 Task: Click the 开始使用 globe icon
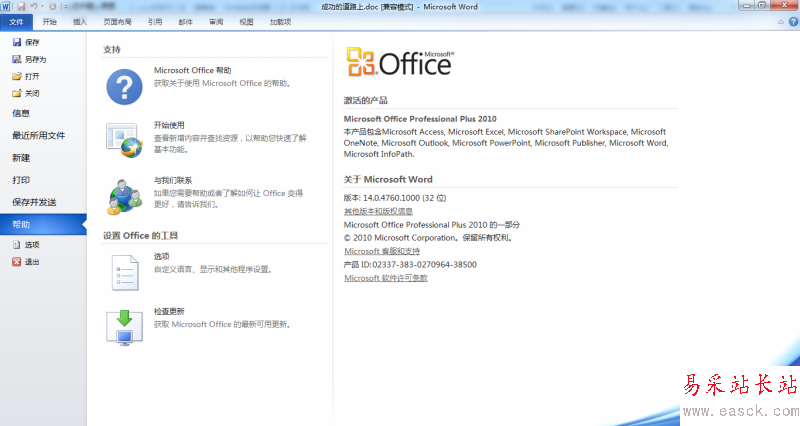pos(124,140)
